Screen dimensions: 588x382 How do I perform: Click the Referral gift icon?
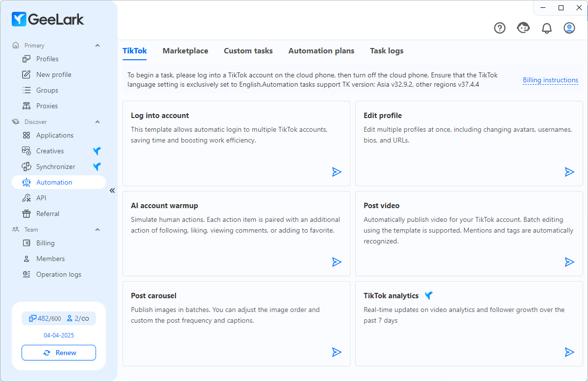tap(26, 214)
